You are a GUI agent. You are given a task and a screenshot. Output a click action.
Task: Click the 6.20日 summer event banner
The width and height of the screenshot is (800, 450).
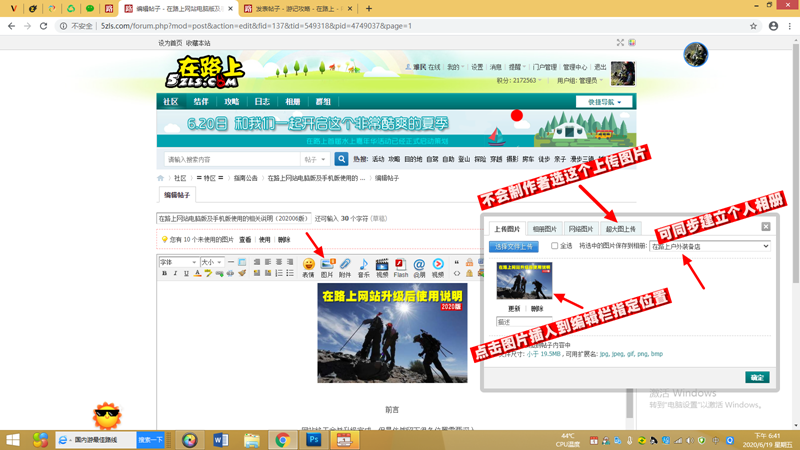[x=396, y=129]
